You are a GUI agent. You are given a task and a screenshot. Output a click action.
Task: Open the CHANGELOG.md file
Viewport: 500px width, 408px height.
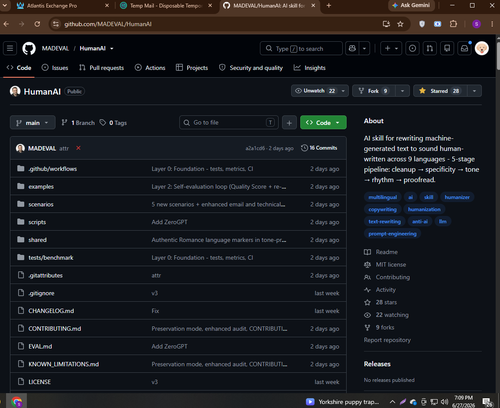click(x=51, y=311)
